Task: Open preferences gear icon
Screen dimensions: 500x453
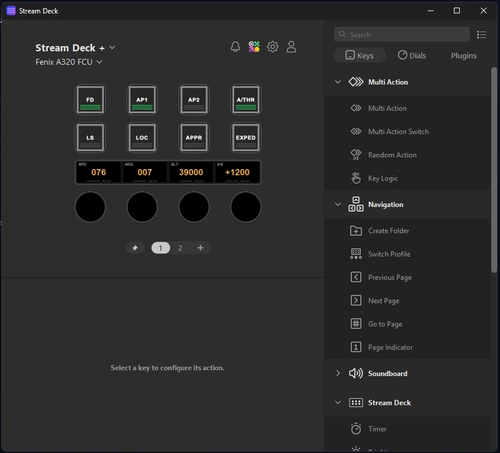Action: 273,47
